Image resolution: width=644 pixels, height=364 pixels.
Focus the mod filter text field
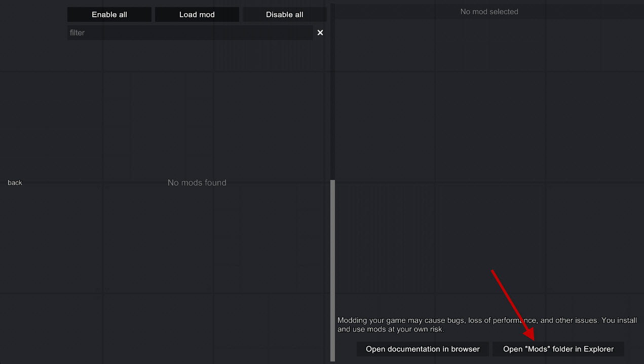pyautogui.click(x=190, y=32)
